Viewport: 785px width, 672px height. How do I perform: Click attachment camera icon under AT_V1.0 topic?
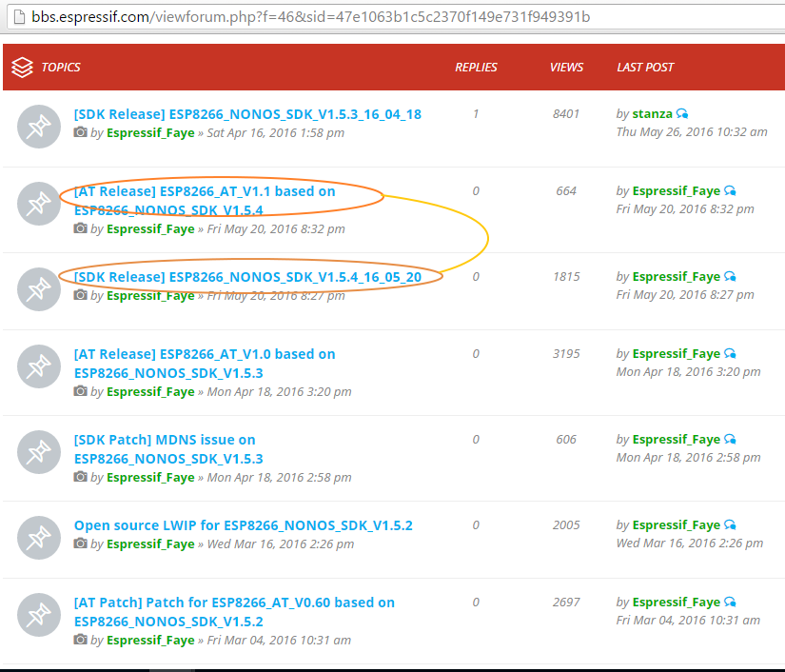pos(80,391)
